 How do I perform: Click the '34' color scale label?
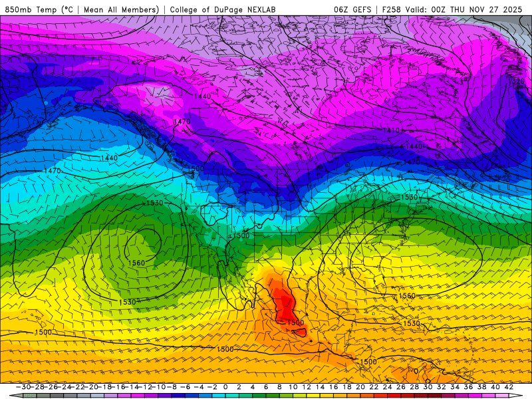pyautogui.click(x=455, y=387)
